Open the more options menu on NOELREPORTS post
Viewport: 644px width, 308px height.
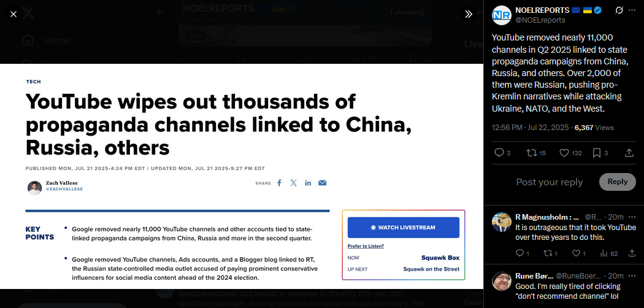pos(632,10)
